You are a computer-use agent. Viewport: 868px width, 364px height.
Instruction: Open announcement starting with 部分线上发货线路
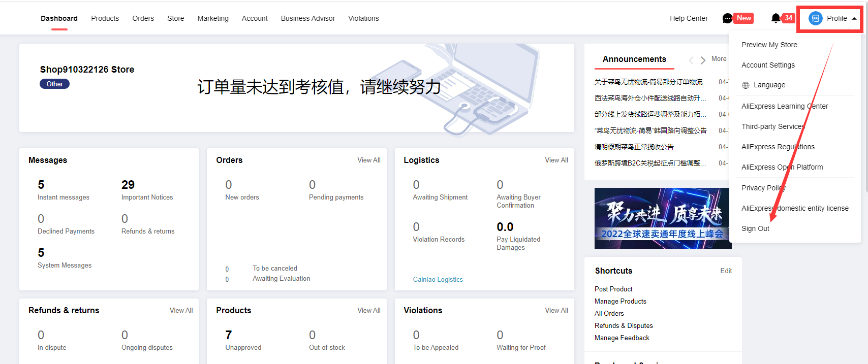click(650, 114)
